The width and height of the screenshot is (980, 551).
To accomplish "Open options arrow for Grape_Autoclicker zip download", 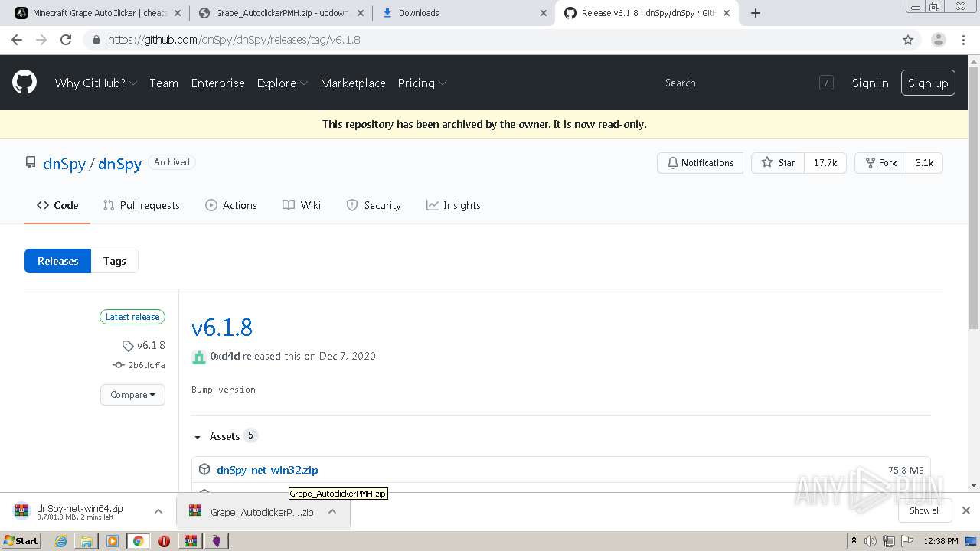I will click(x=332, y=512).
